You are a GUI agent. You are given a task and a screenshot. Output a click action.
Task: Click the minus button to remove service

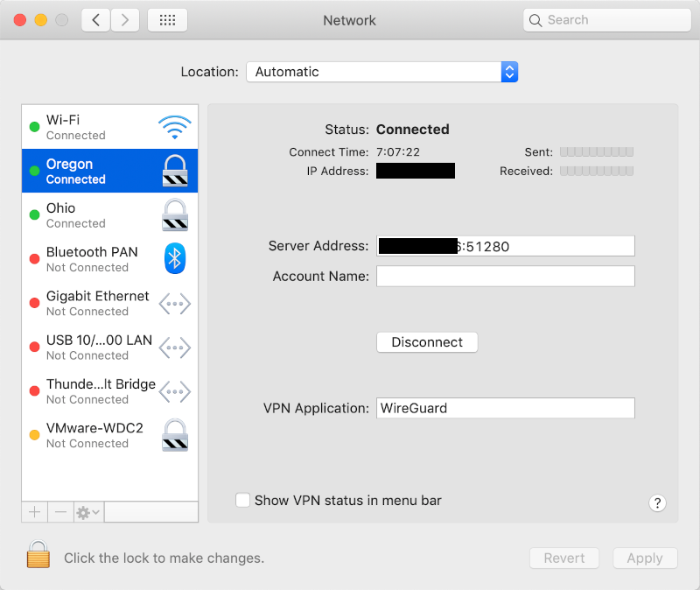(x=60, y=512)
